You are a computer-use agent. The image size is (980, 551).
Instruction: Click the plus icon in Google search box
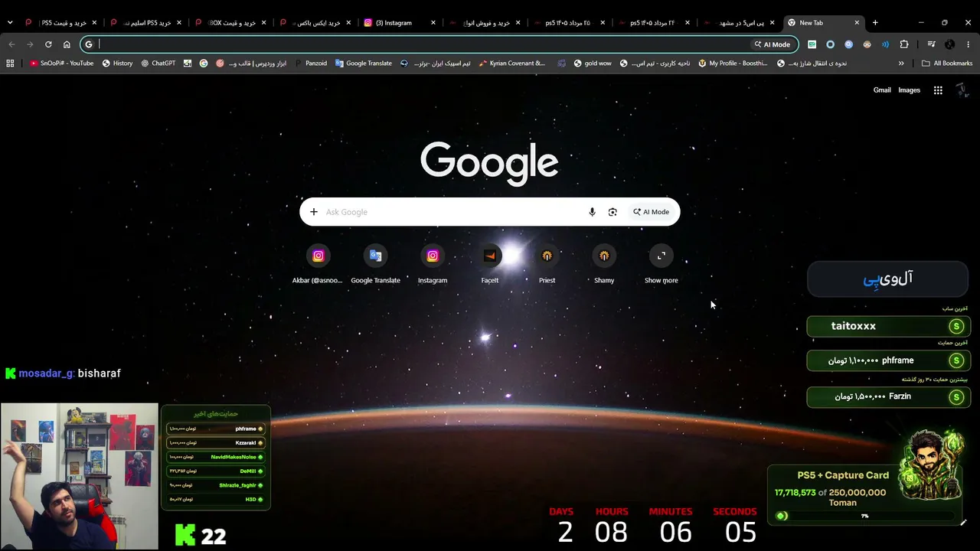pyautogui.click(x=314, y=212)
